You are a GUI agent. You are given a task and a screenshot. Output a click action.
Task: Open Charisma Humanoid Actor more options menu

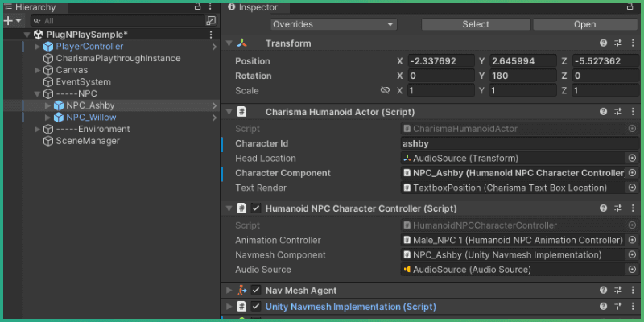click(633, 112)
